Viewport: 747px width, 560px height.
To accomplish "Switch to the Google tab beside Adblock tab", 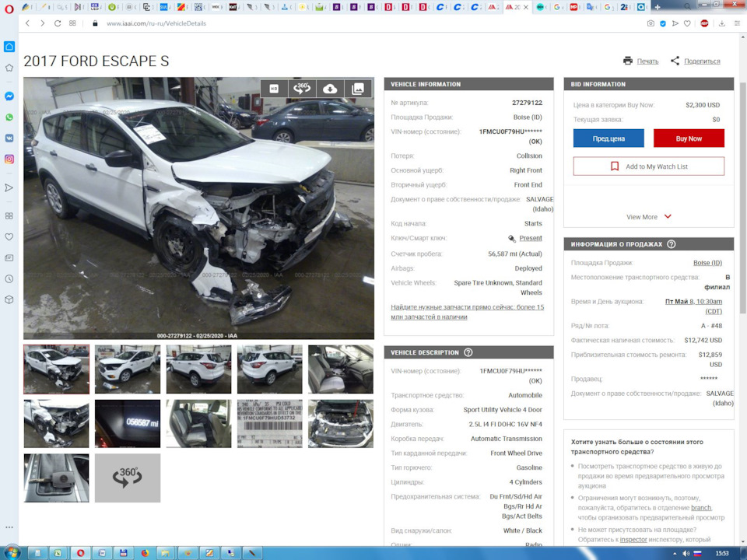I will [x=559, y=7].
